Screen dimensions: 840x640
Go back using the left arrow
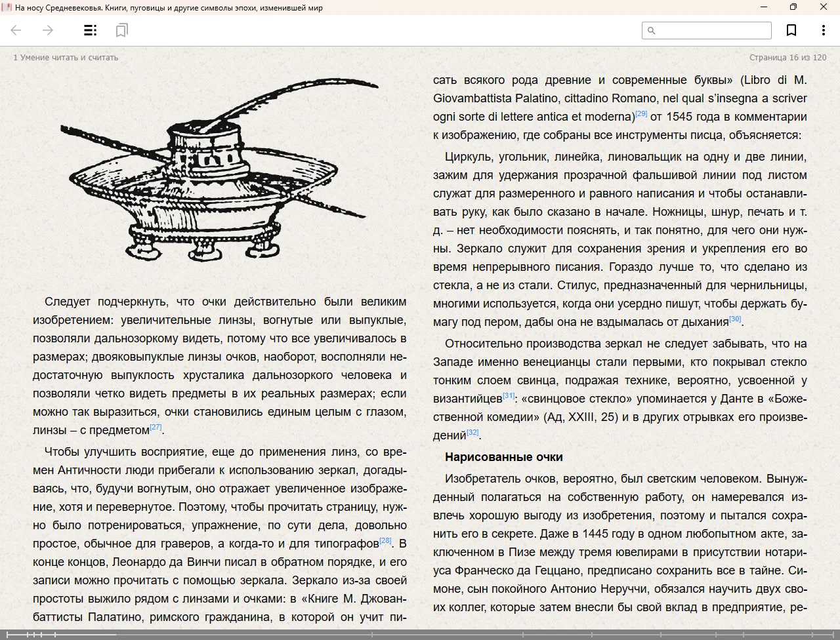coord(16,30)
